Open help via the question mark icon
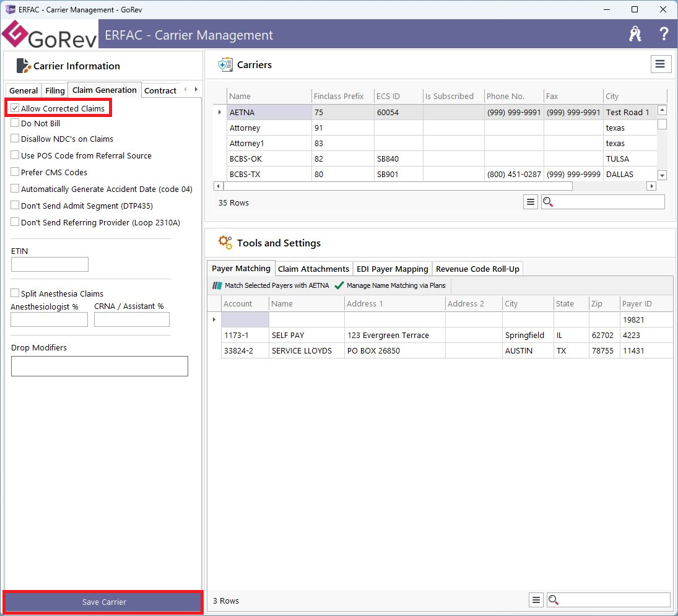 [664, 34]
